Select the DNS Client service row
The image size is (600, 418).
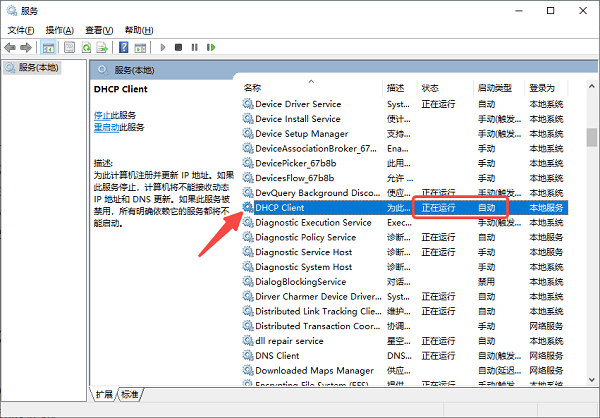point(405,356)
